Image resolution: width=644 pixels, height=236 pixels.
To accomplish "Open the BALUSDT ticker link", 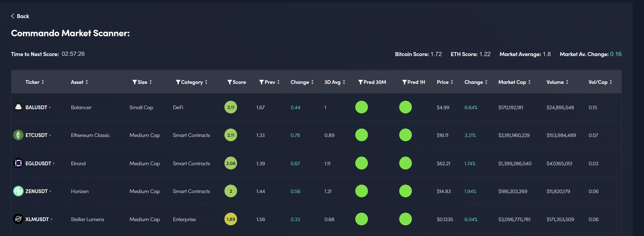I will tap(36, 107).
